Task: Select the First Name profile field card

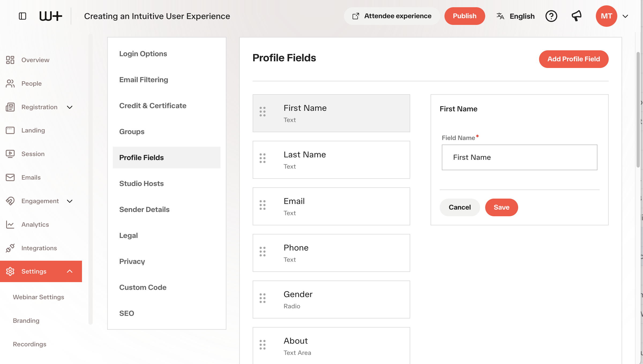Action: pos(331,113)
